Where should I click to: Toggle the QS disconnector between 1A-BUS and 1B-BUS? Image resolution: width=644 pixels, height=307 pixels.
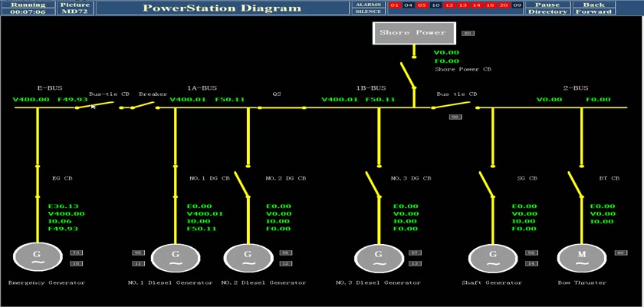tap(282, 107)
